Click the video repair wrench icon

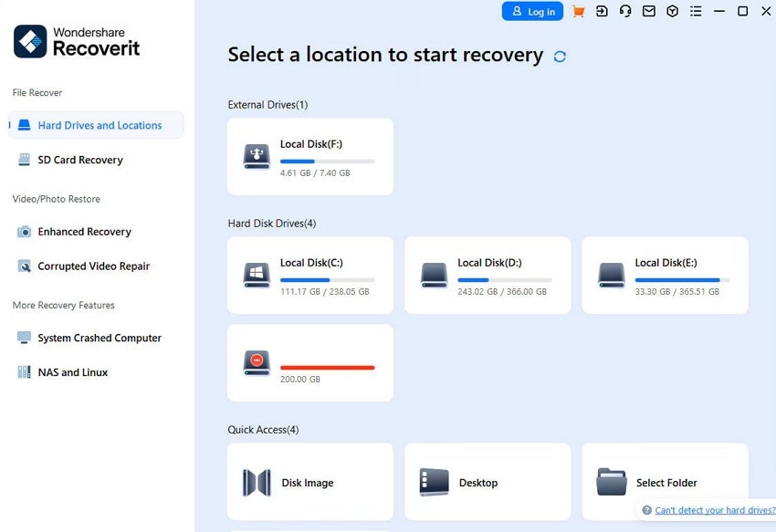24,266
